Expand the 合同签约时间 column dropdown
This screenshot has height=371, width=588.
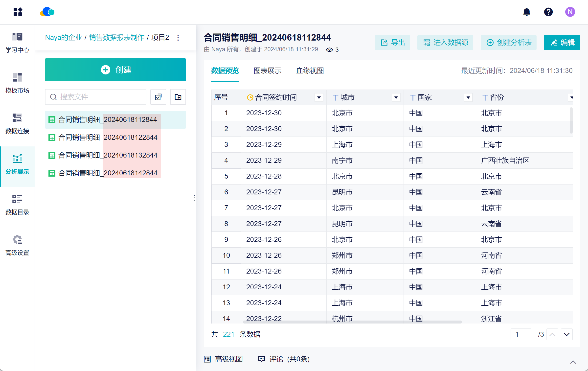319,97
